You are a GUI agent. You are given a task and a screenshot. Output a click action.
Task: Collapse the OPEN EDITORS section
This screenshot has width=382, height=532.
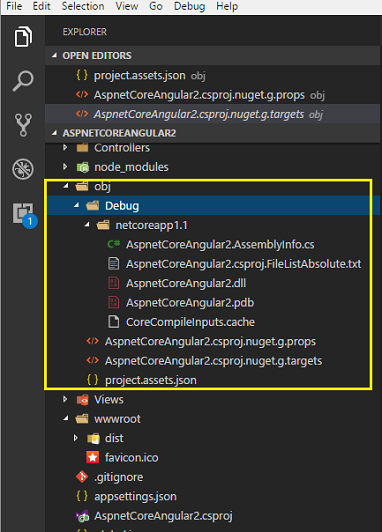pyautogui.click(x=54, y=55)
